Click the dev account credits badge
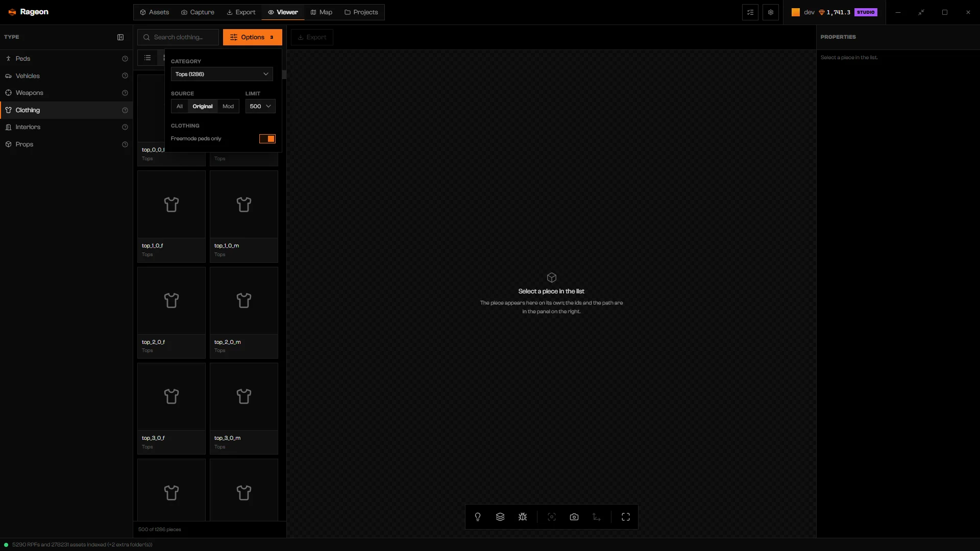Image resolution: width=980 pixels, height=551 pixels. 834,12
